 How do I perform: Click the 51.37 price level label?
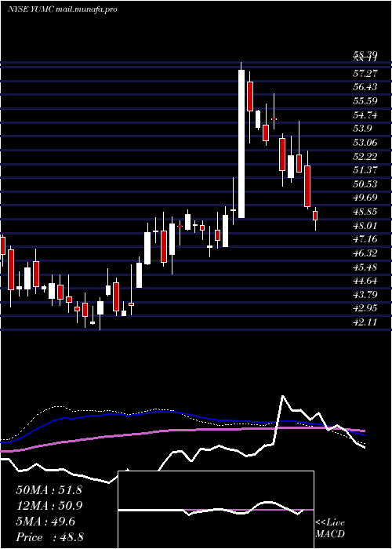pyautogui.click(x=365, y=170)
